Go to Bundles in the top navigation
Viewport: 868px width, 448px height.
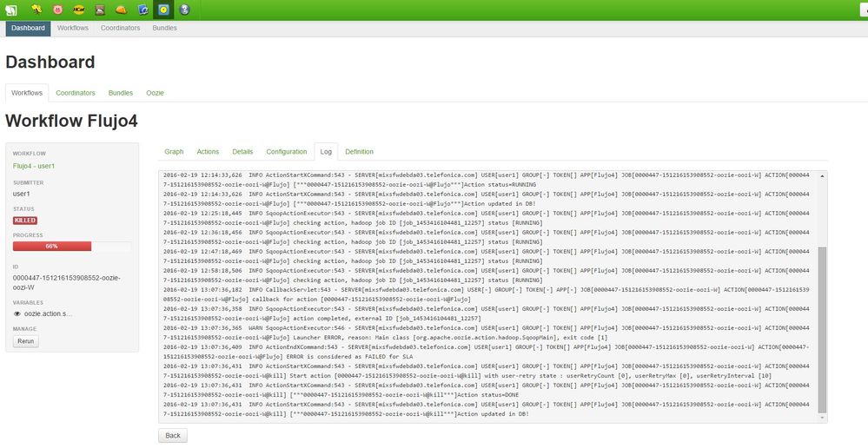coord(165,28)
